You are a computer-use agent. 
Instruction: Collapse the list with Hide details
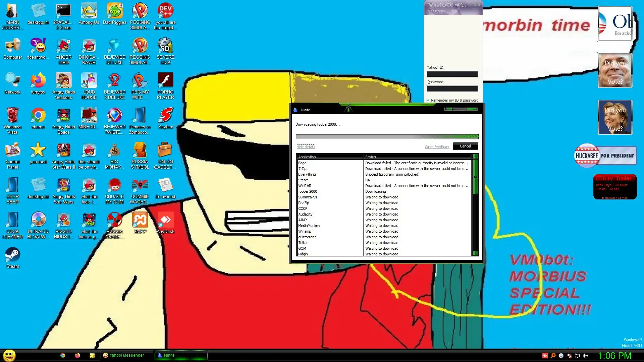306,147
